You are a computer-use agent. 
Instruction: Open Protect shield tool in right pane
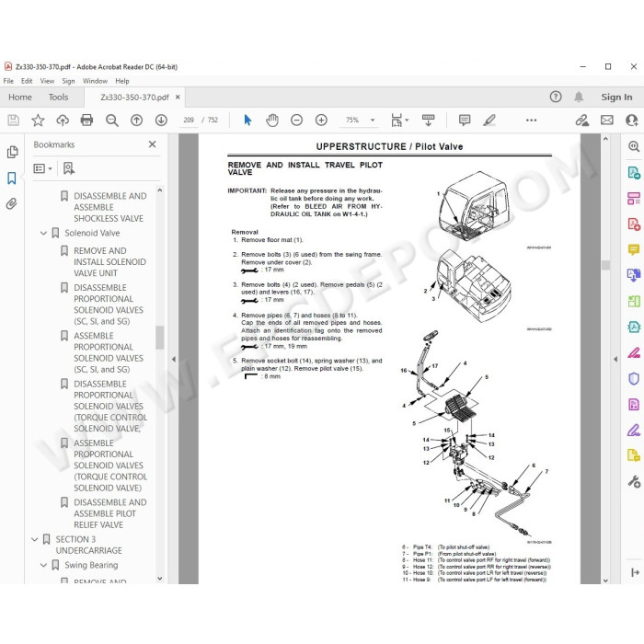pyautogui.click(x=634, y=378)
